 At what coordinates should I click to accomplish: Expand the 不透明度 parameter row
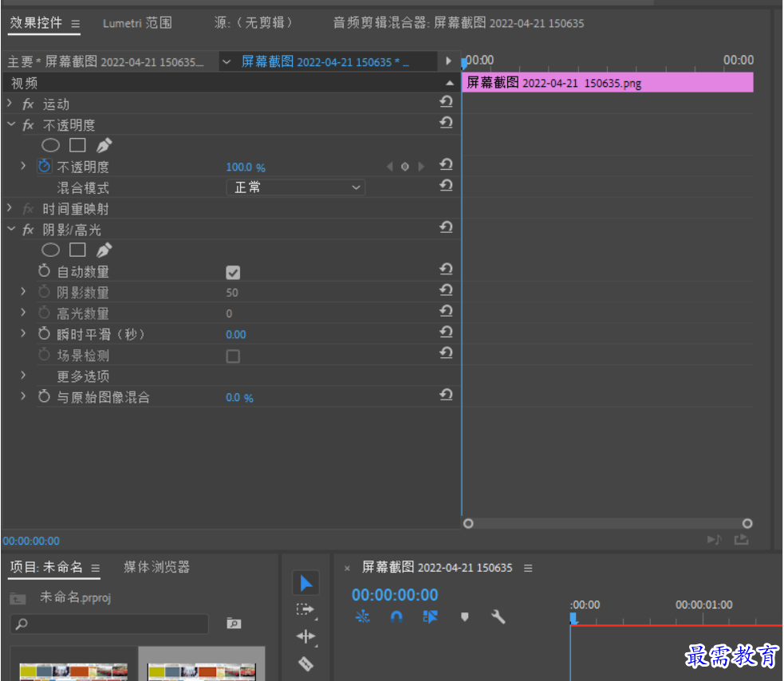23,166
